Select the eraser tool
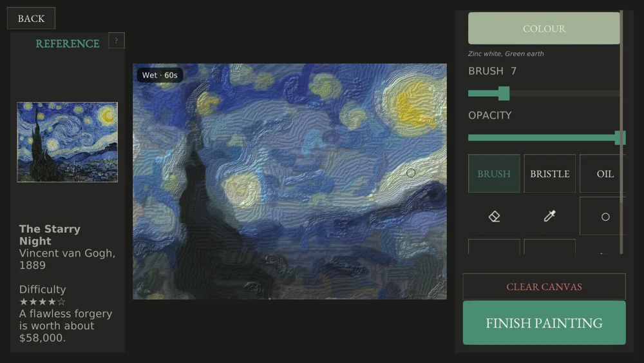This screenshot has width=644, height=363. [494, 216]
